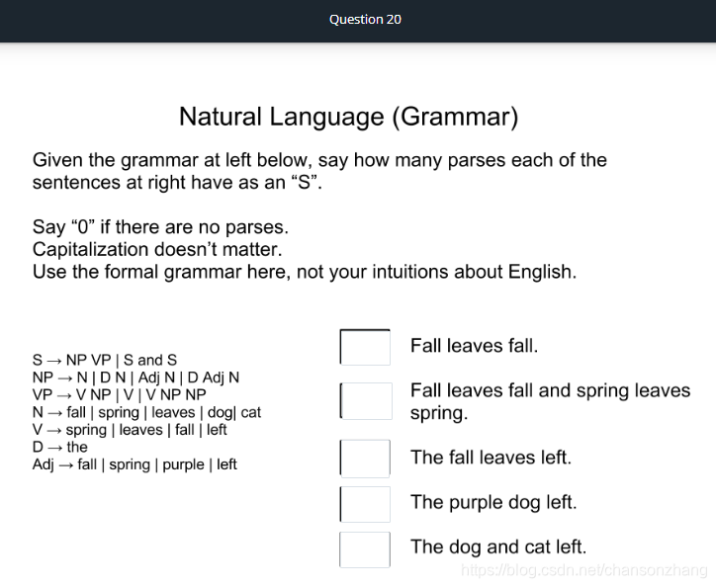Click the sentence "The purple dog left."
The height and width of the screenshot is (588, 716).
tap(493, 502)
